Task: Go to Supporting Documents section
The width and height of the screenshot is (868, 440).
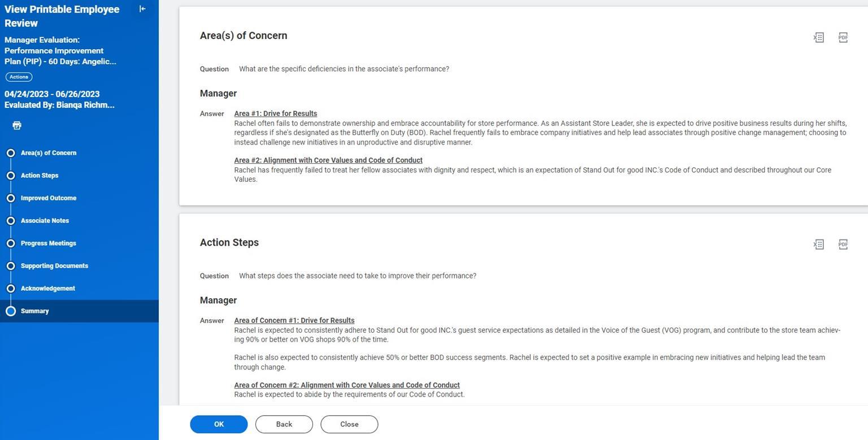Action: click(x=54, y=266)
